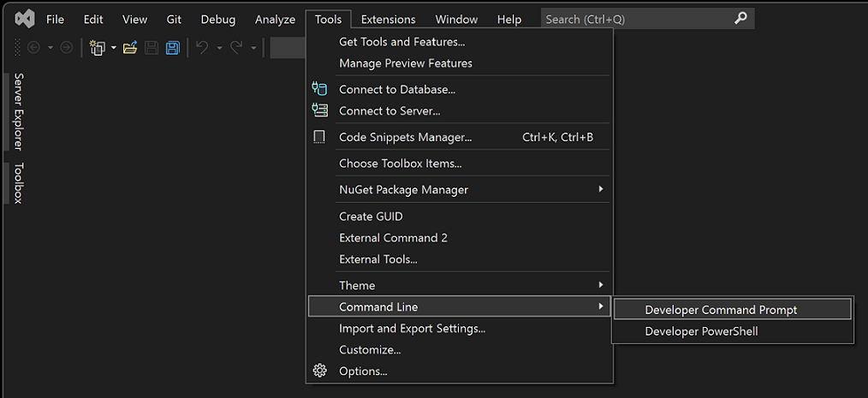Click the New Project toolbar icon
This screenshot has width=868, height=398.
(98, 48)
